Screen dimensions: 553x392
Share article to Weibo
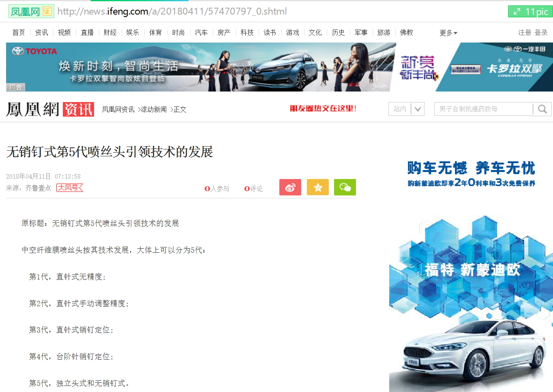(x=290, y=187)
